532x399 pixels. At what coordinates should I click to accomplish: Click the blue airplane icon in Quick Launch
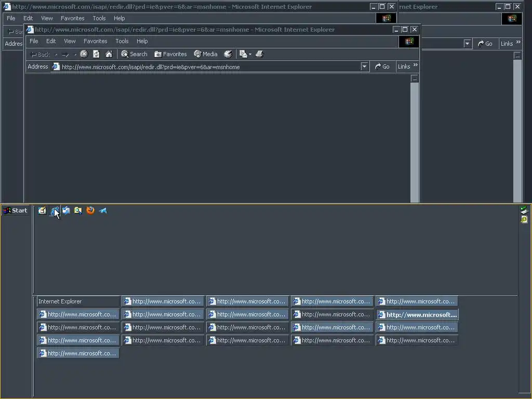tap(103, 210)
